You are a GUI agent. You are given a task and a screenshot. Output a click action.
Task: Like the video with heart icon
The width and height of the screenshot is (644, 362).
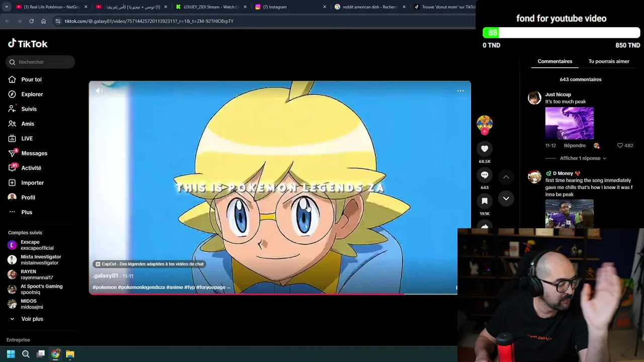pyautogui.click(x=485, y=149)
